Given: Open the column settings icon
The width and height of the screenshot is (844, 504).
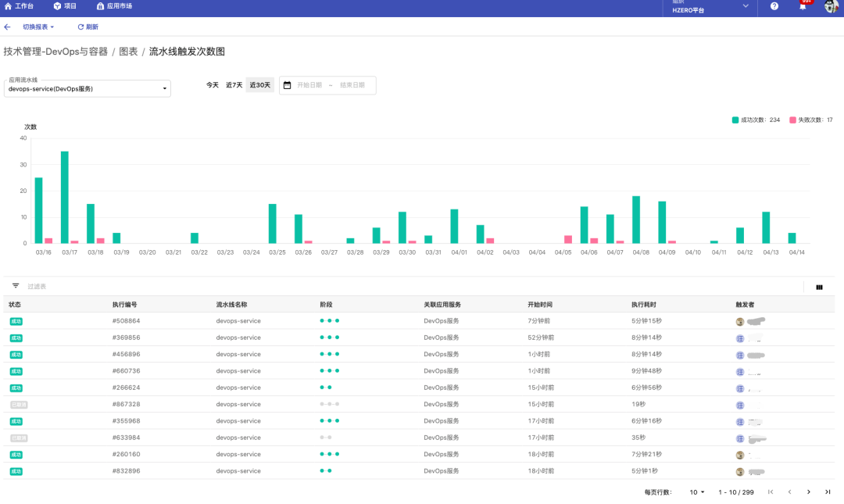Looking at the screenshot, I should click(x=819, y=287).
